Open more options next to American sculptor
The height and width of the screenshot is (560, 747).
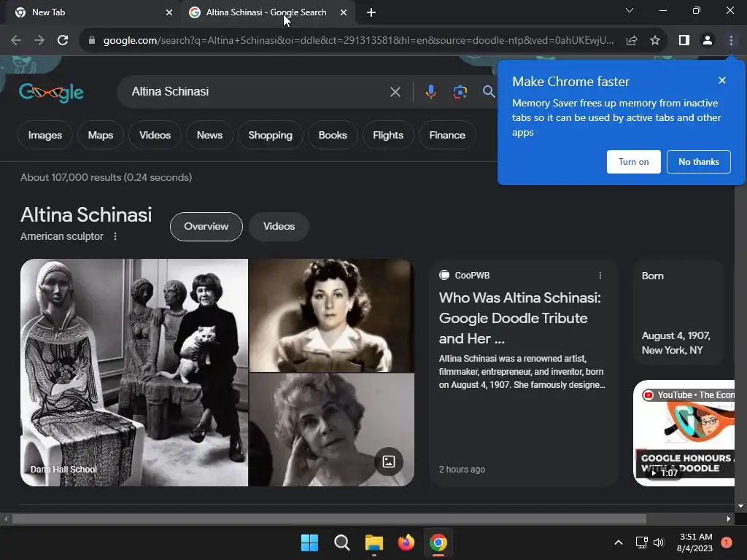coord(115,236)
